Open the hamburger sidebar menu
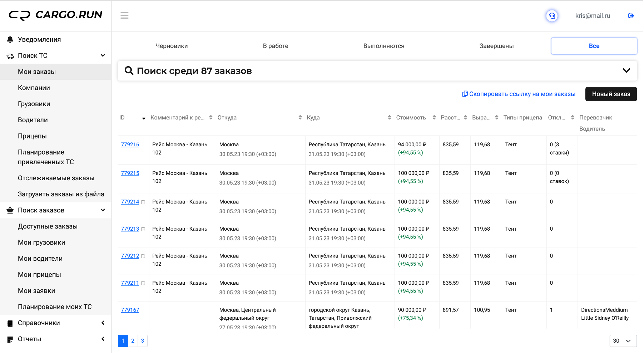This screenshot has height=353, width=644. (x=124, y=15)
